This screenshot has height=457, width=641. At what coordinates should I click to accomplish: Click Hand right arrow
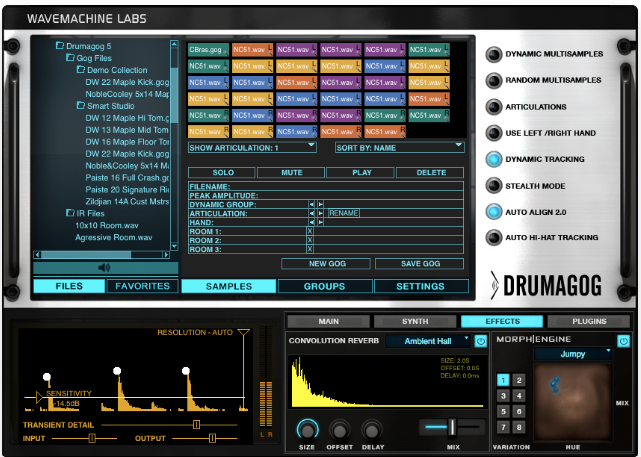click(320, 222)
